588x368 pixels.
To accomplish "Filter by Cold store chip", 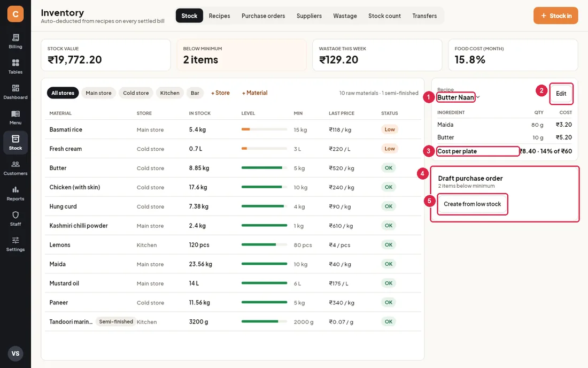I will pos(136,93).
